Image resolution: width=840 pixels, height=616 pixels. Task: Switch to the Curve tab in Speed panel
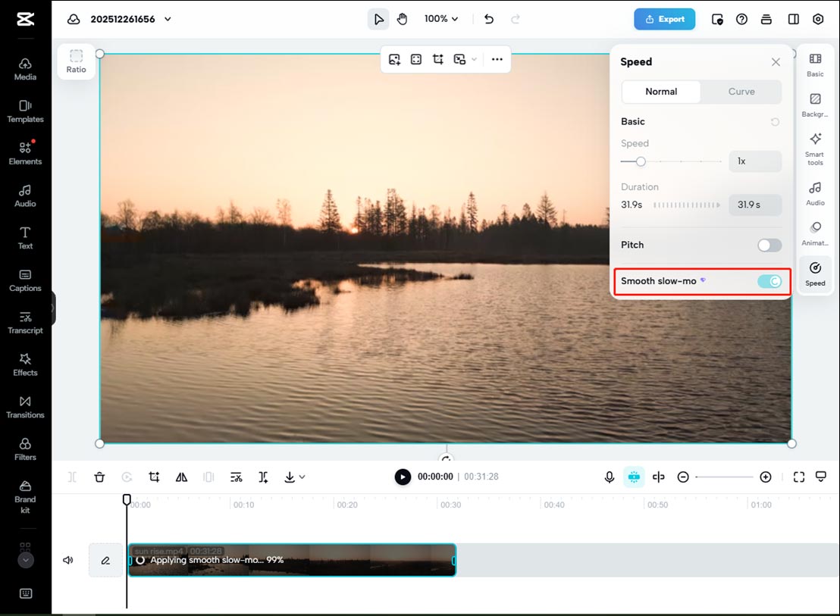coord(741,91)
